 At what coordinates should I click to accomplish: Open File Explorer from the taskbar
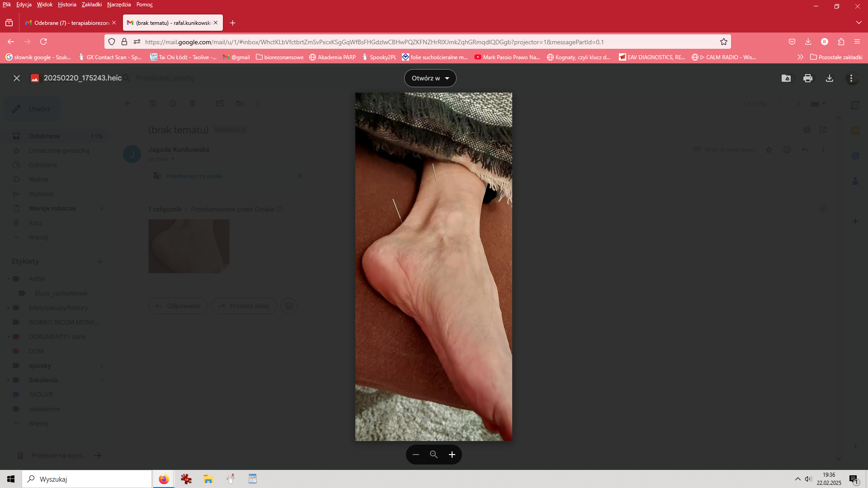(x=208, y=479)
